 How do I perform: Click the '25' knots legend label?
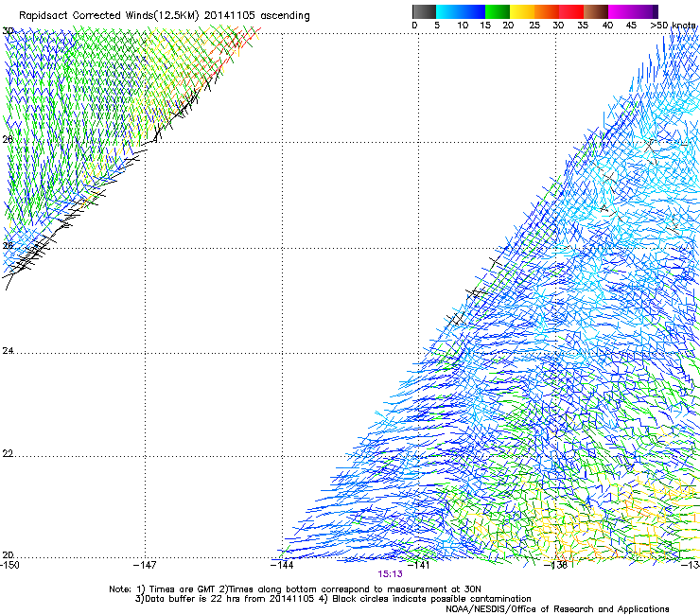(534, 26)
